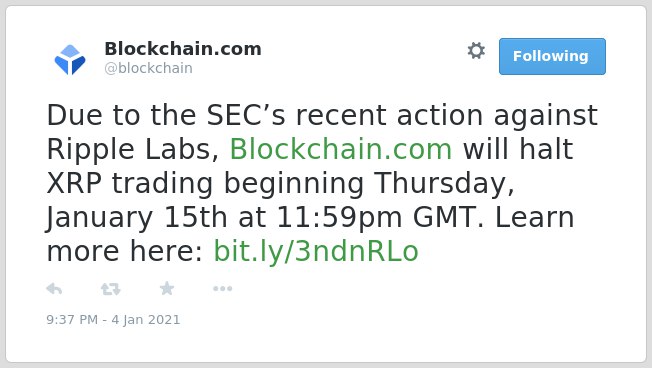Click the 'will halt' text in the tweet
Screen dimensions: 652x368
[518, 149]
